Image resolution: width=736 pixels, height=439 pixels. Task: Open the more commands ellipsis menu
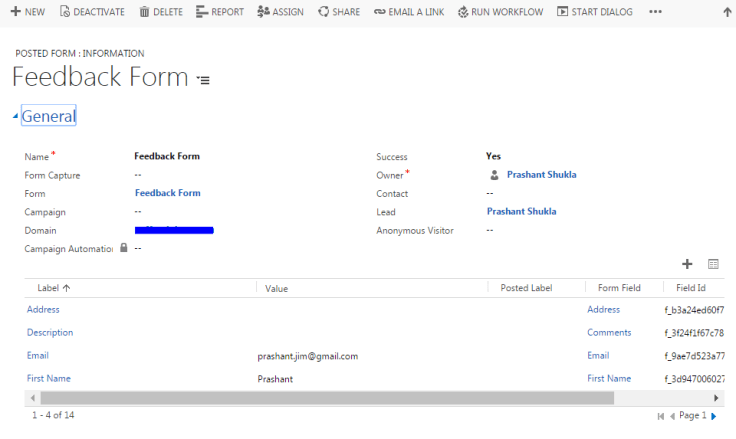click(x=655, y=12)
